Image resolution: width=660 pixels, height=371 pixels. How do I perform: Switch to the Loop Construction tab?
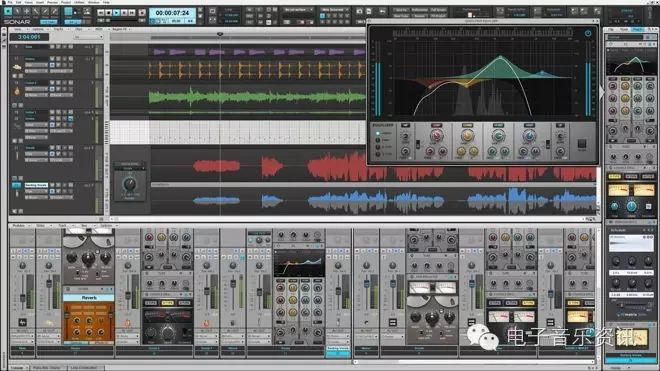(x=84, y=368)
